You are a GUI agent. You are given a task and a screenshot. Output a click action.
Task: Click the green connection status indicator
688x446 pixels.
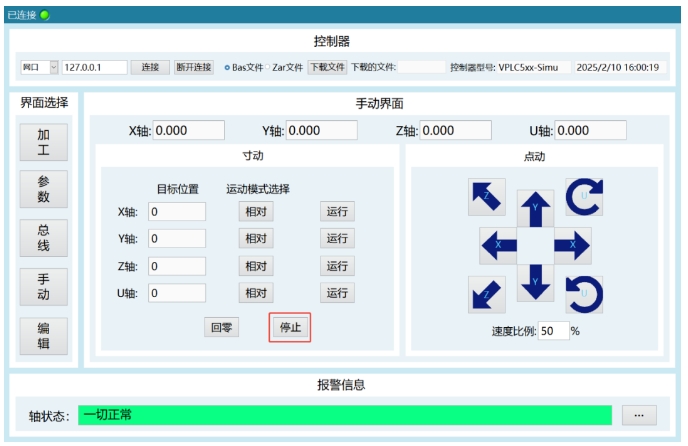pyautogui.click(x=44, y=15)
